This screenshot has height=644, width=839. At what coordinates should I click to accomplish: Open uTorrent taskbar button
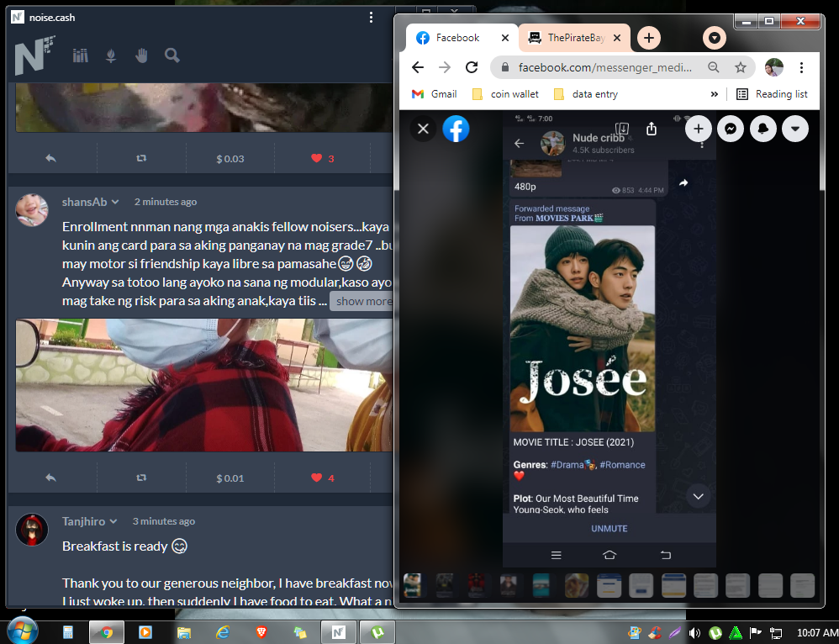coord(377,632)
